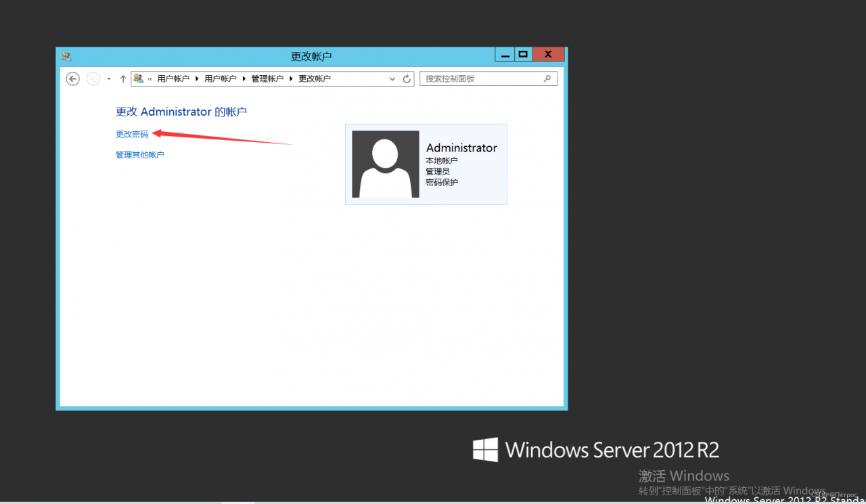Open 用户帐户 breadcrumb just before 管理帐户
Image resolution: width=866 pixels, height=504 pixels.
coord(221,79)
